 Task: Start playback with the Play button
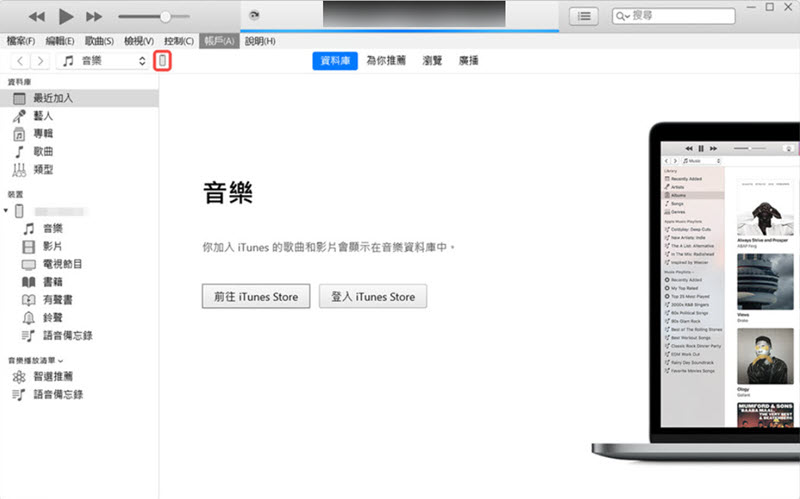[x=65, y=16]
